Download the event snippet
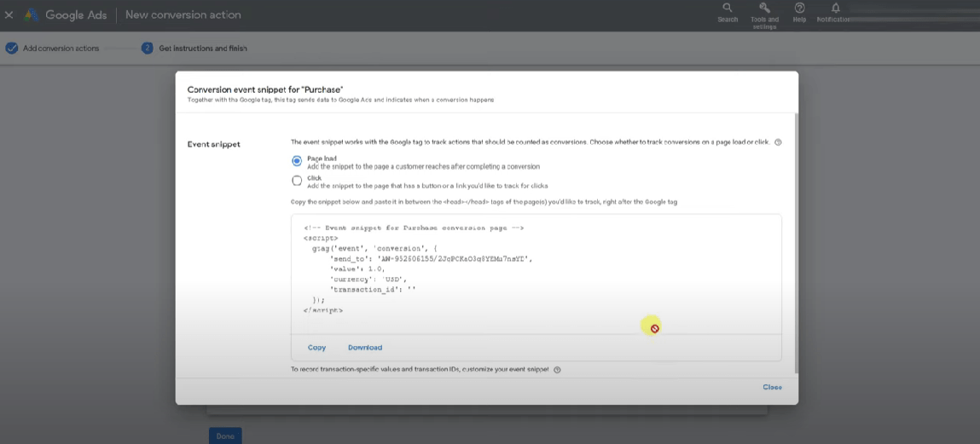 click(365, 348)
